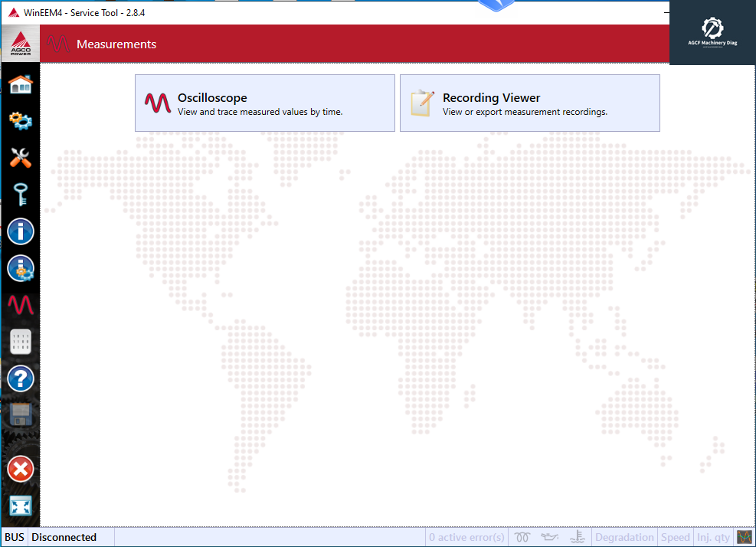
Task: Click the key icon in the sidebar
Action: click(x=21, y=195)
